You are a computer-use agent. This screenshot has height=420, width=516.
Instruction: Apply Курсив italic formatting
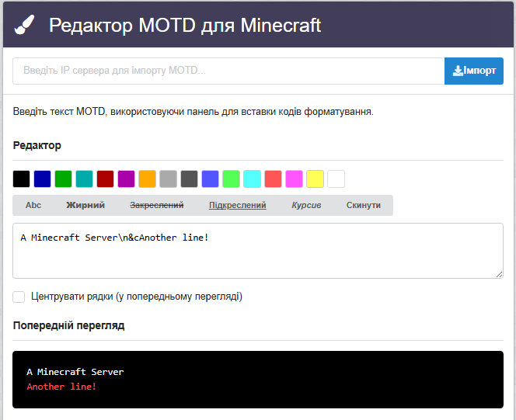click(306, 206)
